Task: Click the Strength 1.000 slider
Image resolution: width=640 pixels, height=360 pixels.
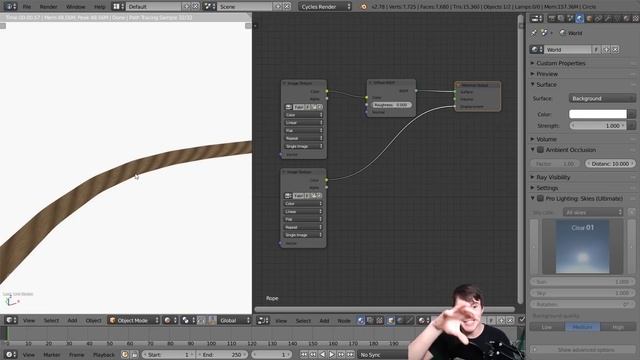Action: pyautogui.click(x=598, y=126)
